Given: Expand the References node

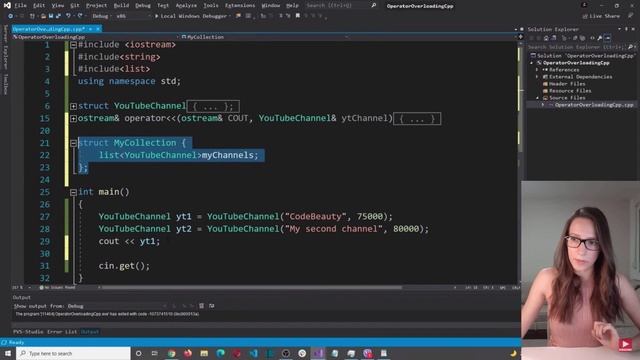Looking at the screenshot, I should pos(538,70).
